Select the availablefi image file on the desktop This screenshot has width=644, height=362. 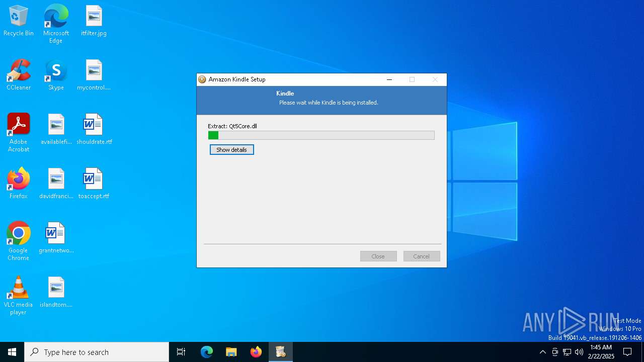[x=56, y=129]
